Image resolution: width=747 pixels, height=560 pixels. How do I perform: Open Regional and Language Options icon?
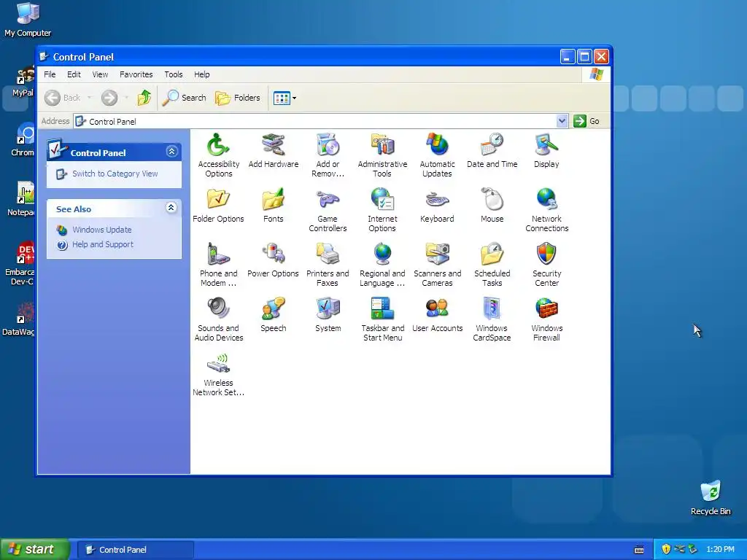click(382, 254)
